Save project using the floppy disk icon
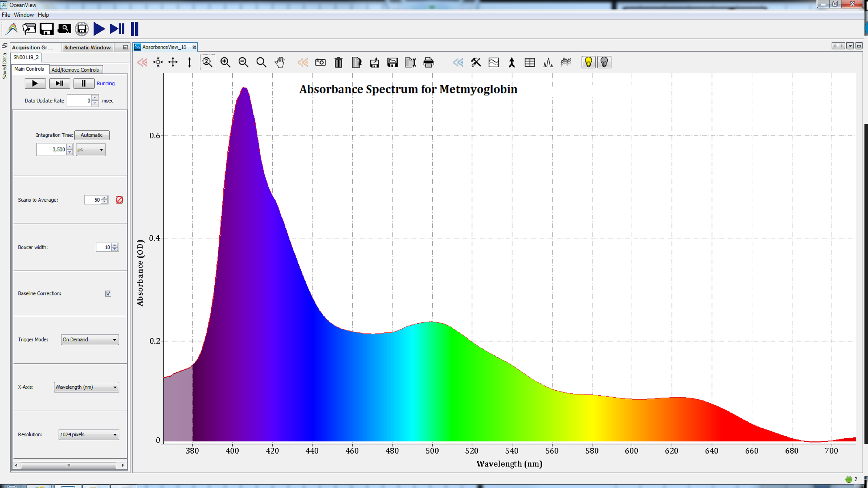 46,29
